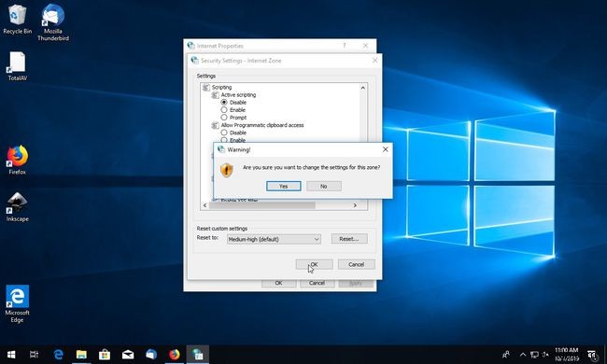607x364 pixels.
Task: Click OK in Security Settings window
Action: tap(314, 264)
